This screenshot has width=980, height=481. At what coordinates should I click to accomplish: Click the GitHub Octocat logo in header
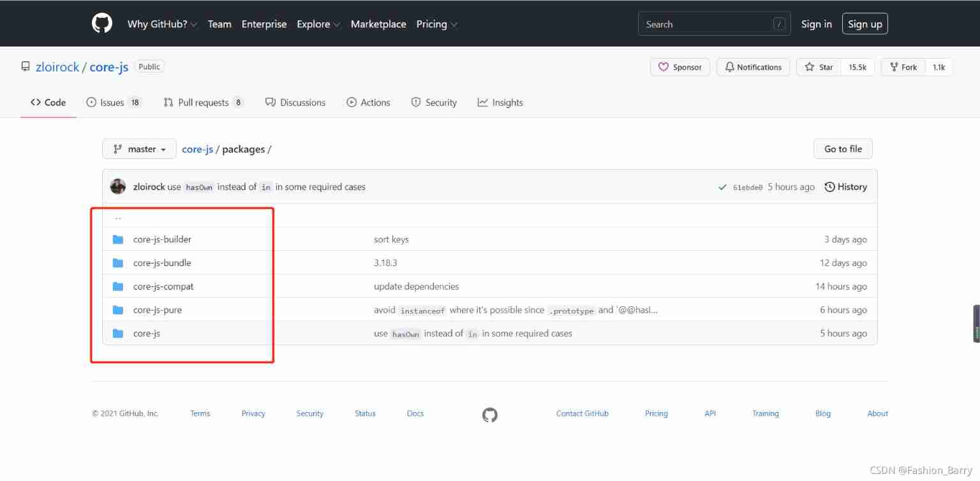(102, 24)
